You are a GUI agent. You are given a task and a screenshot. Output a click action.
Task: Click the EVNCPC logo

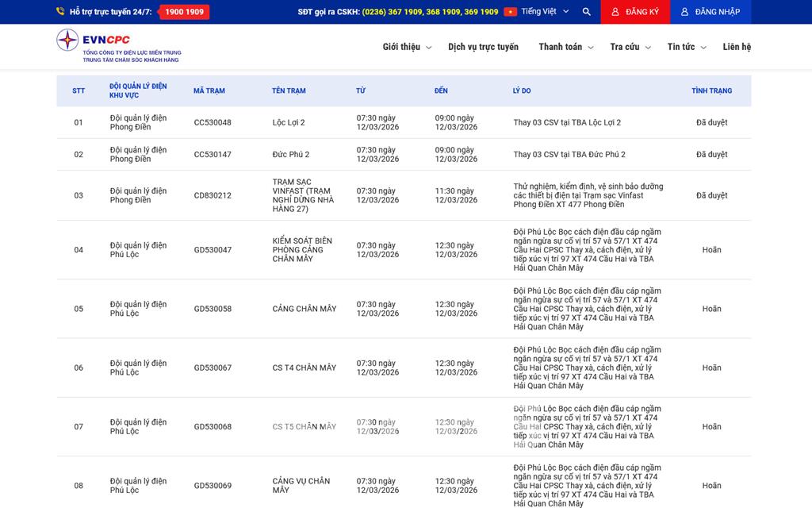(118, 47)
